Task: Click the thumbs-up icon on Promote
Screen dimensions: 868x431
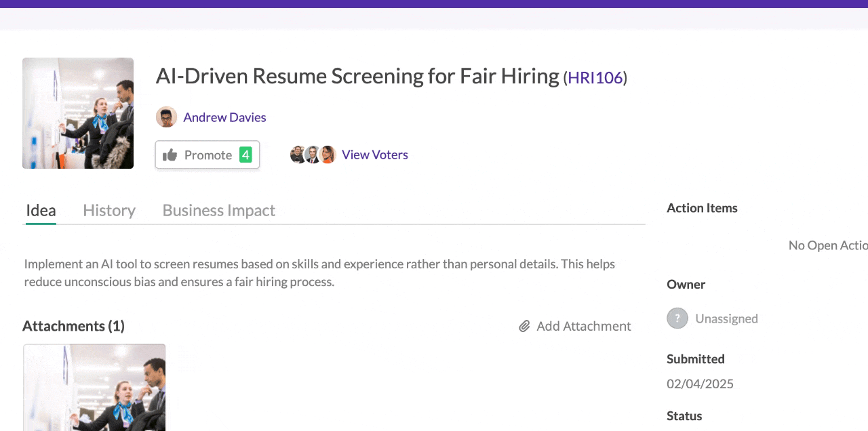Action: click(x=170, y=155)
